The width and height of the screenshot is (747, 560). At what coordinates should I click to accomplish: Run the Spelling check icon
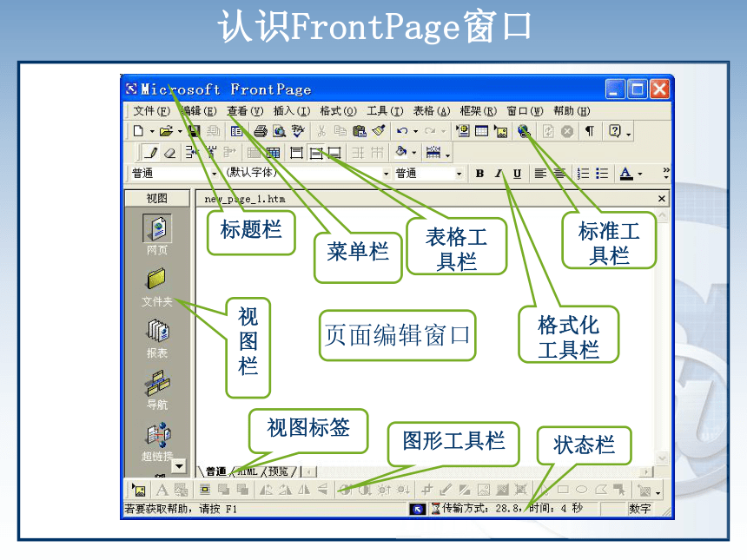[298, 131]
